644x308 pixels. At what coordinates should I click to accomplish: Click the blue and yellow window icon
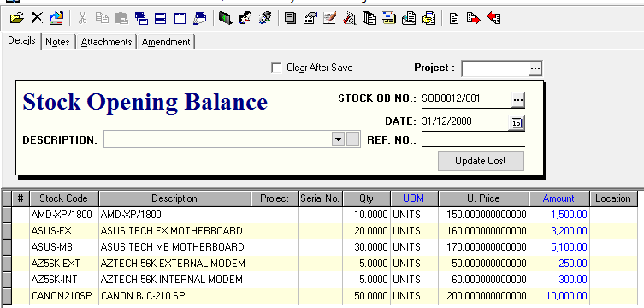pyautogui.click(x=389, y=18)
